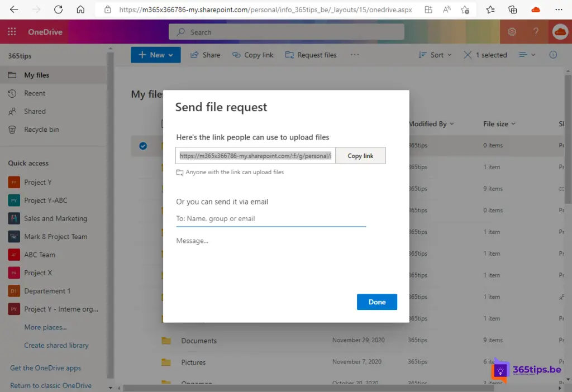Open the Sort dropdown
The image size is (572, 392).
437,55
